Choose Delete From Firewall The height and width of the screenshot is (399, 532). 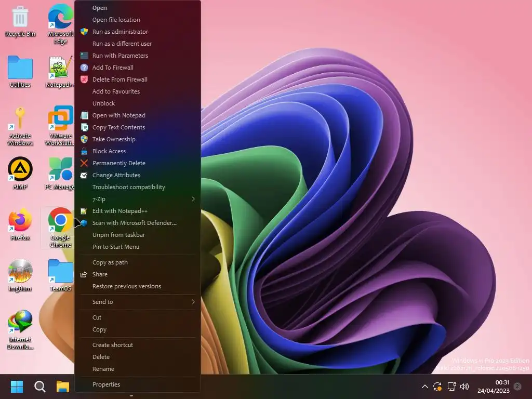point(137,79)
